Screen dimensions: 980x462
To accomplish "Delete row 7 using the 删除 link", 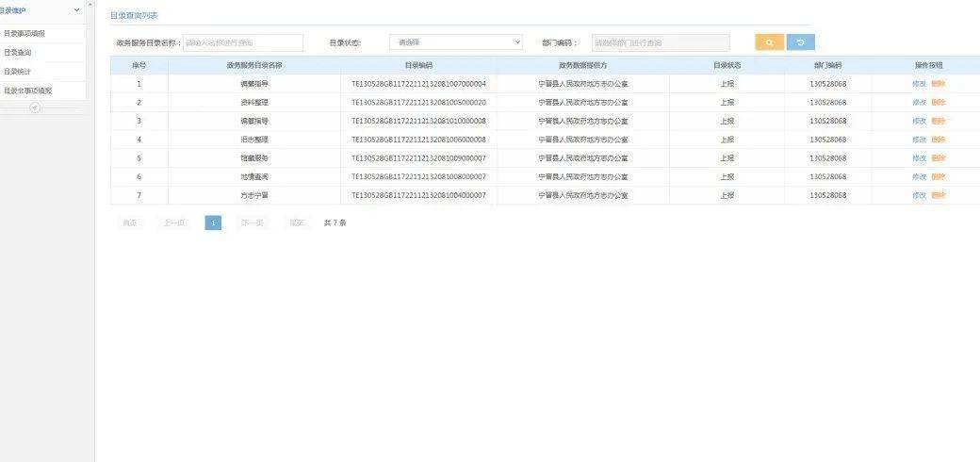I will (x=939, y=195).
